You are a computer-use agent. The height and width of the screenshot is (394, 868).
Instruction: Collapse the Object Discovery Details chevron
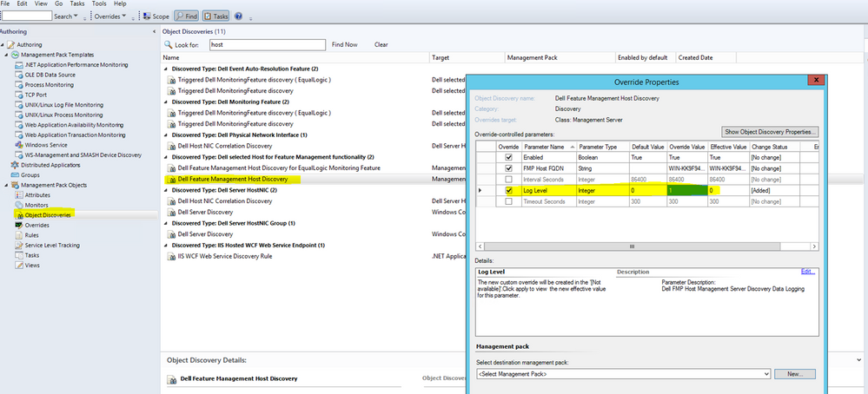(858, 359)
